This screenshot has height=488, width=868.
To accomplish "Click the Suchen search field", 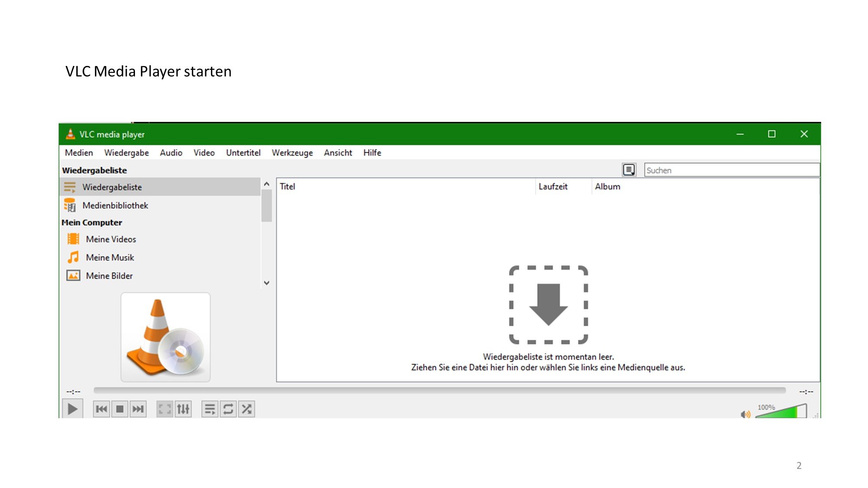I will tap(731, 170).
